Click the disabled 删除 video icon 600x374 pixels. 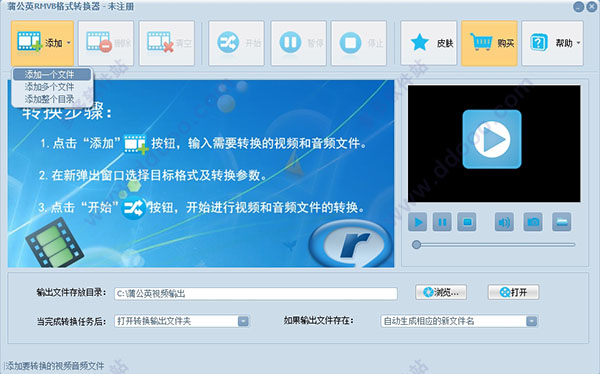pos(99,42)
